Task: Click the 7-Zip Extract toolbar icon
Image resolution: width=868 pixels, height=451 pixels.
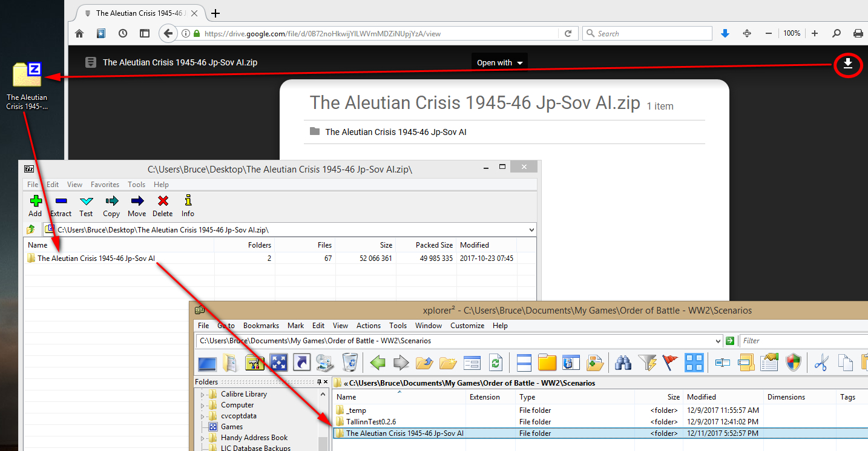Action: [61, 201]
